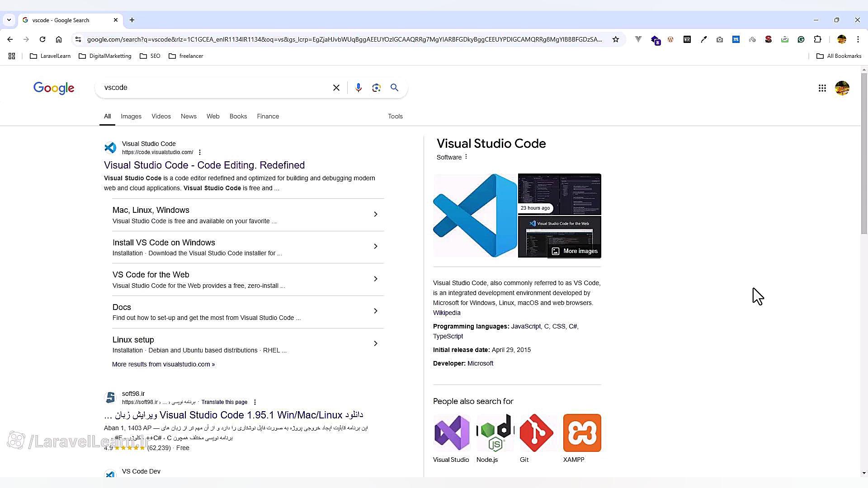Open the Microsoft developer link
The image size is (868, 488).
pos(480,363)
